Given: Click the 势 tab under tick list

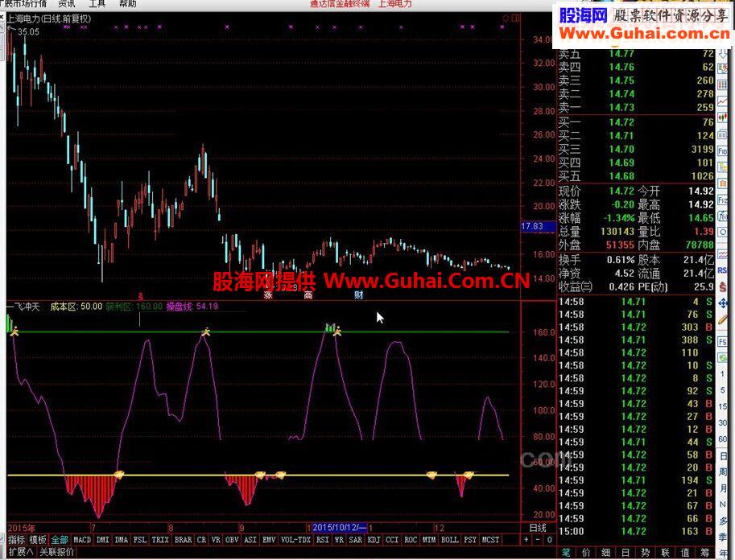Looking at the screenshot, I should [645, 553].
